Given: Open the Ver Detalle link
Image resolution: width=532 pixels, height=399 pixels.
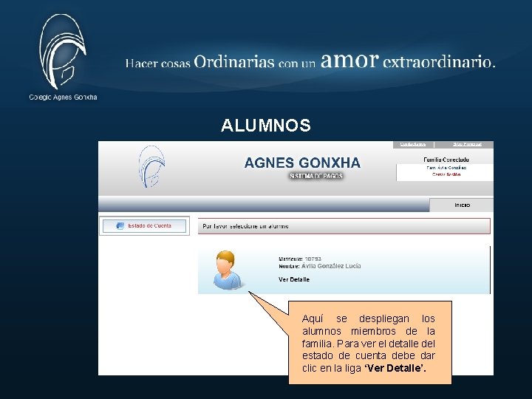Looking at the screenshot, I should [294, 279].
